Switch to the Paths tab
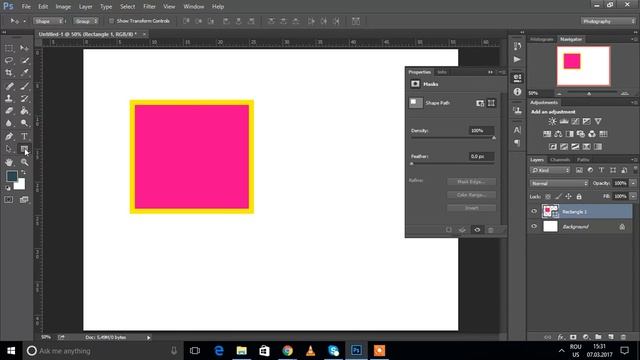The width and height of the screenshot is (640, 360). coord(583,160)
